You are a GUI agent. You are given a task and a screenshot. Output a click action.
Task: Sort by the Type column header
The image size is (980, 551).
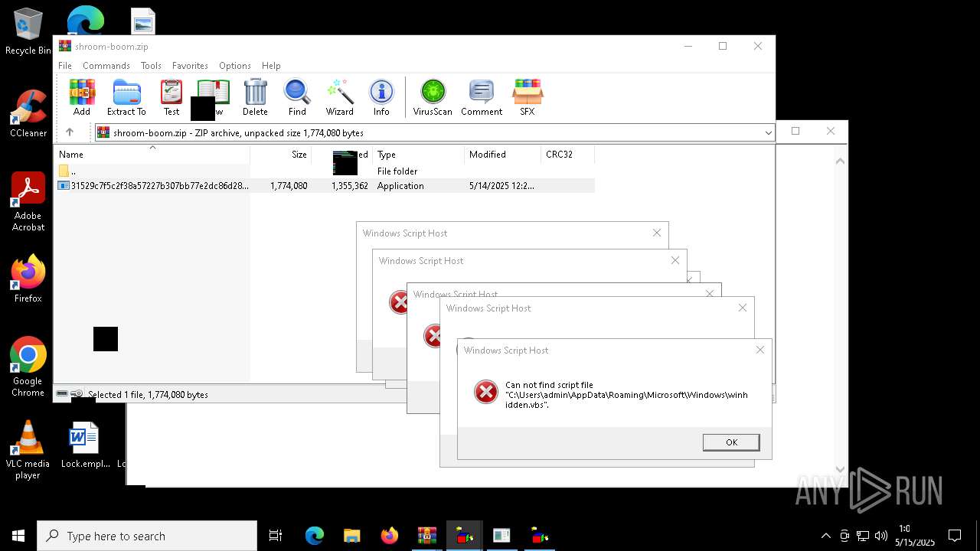(419, 155)
